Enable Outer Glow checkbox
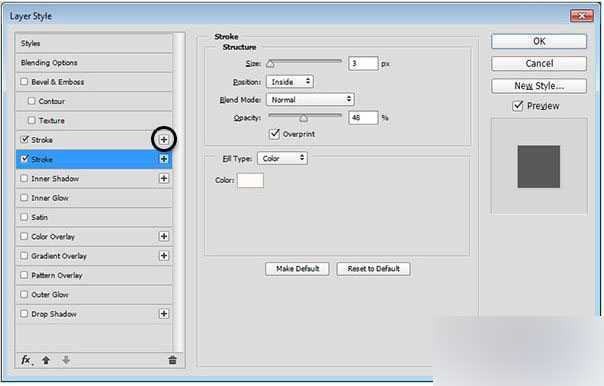The height and width of the screenshot is (386, 604). tap(24, 294)
